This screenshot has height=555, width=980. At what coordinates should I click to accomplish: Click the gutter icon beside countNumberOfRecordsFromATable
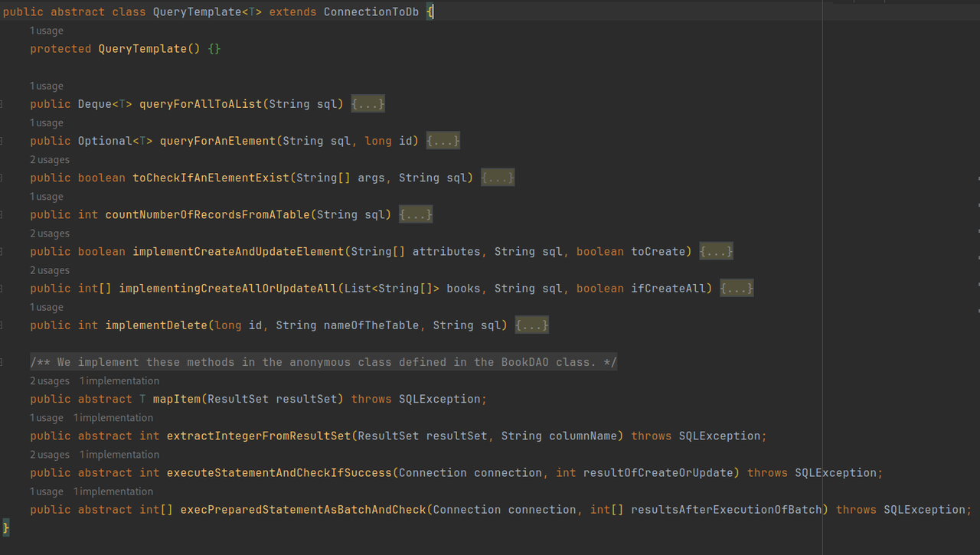(x=4, y=214)
